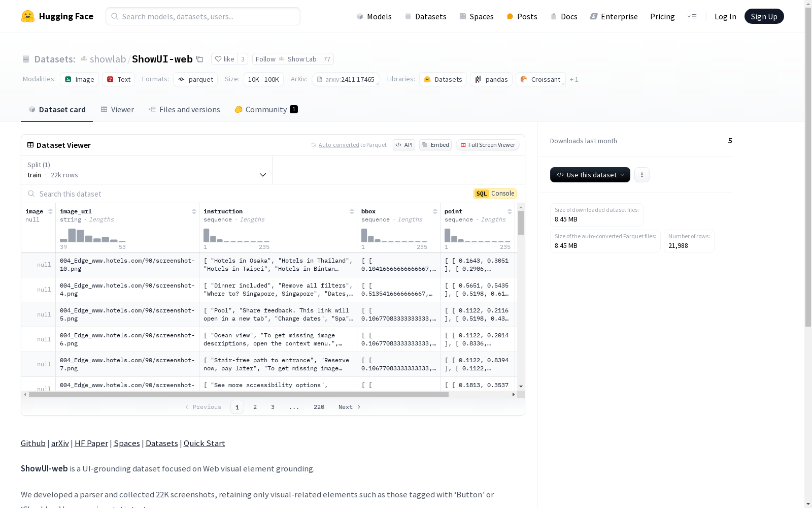Sort the image_url column

pos(194,211)
